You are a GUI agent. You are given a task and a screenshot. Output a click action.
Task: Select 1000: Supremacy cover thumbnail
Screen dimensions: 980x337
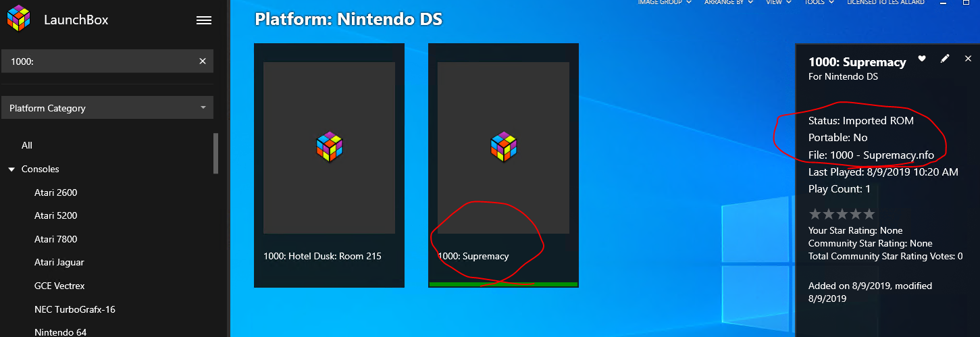(x=503, y=148)
